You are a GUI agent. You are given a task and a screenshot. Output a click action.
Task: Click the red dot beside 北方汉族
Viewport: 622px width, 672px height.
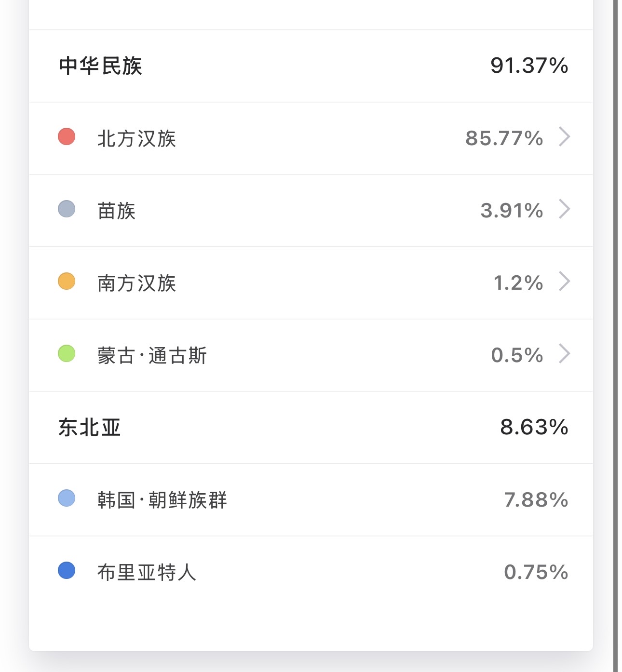[67, 136]
